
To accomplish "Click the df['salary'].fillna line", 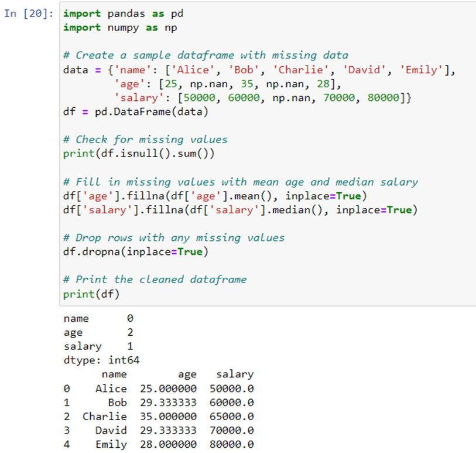I will [241, 210].
